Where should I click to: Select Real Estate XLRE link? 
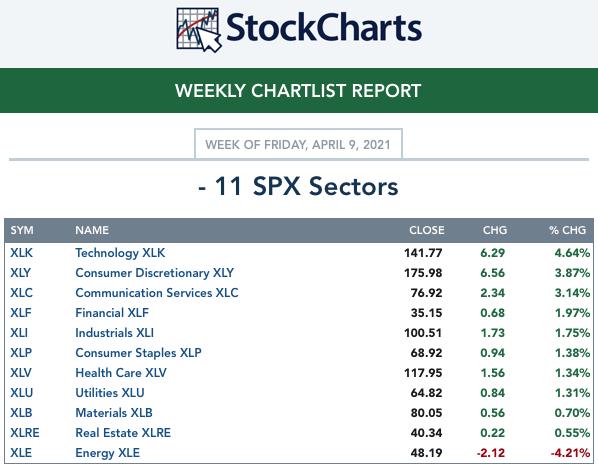point(123,433)
